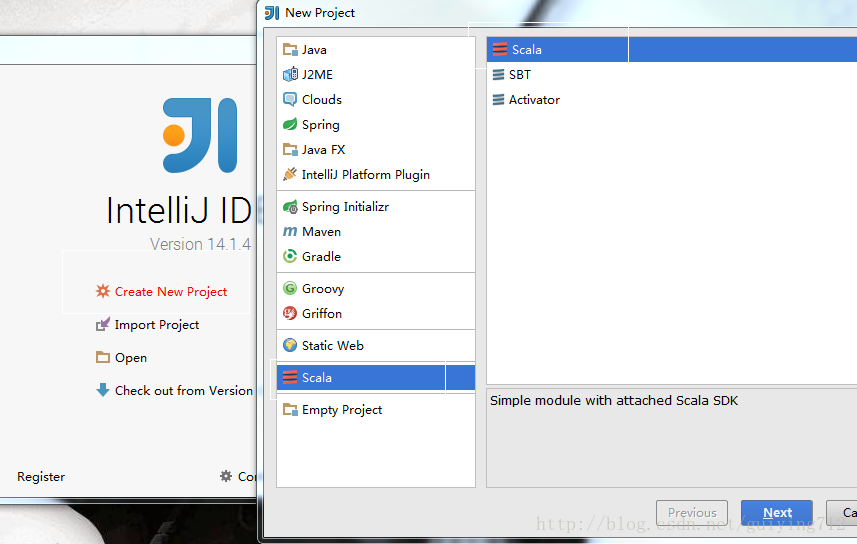Viewport: 857px width, 544px height.
Task: Click the Previous button
Action: tap(692, 513)
